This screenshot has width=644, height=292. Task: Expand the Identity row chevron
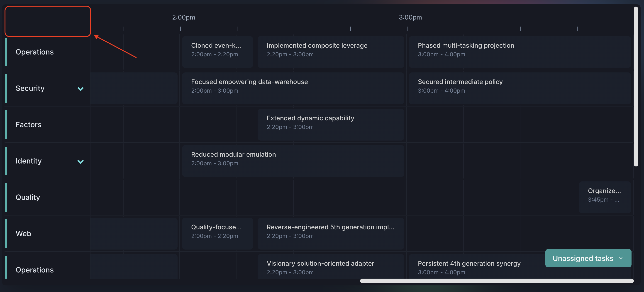[80, 161]
